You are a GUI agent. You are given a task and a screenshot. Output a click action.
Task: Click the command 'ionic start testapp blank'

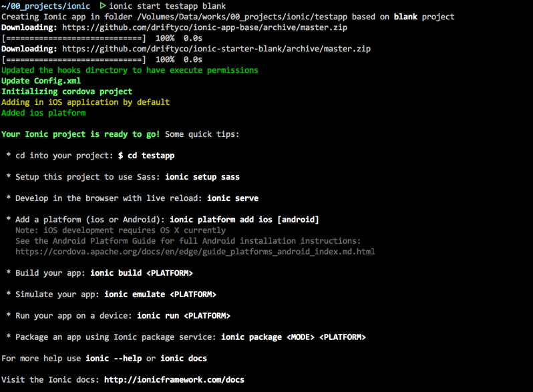point(167,6)
